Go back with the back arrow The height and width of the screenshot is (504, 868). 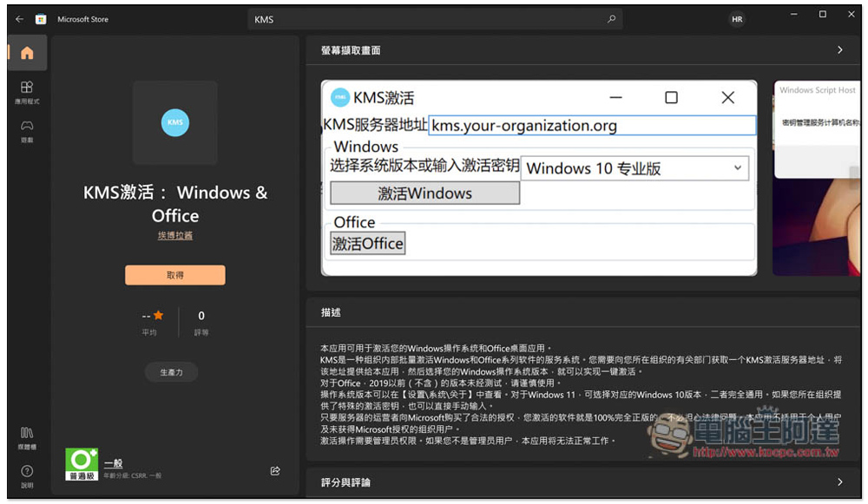pyautogui.click(x=19, y=19)
